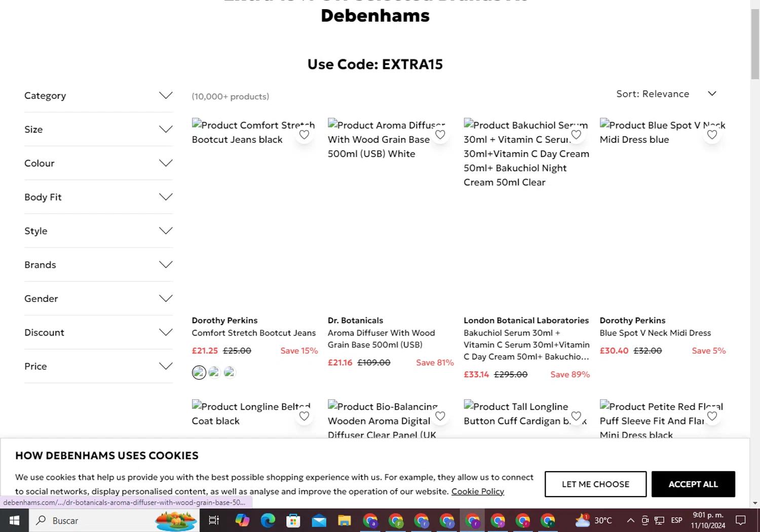760x532 pixels.
Task: Expand the Brands filter
Action: pyautogui.click(x=99, y=264)
